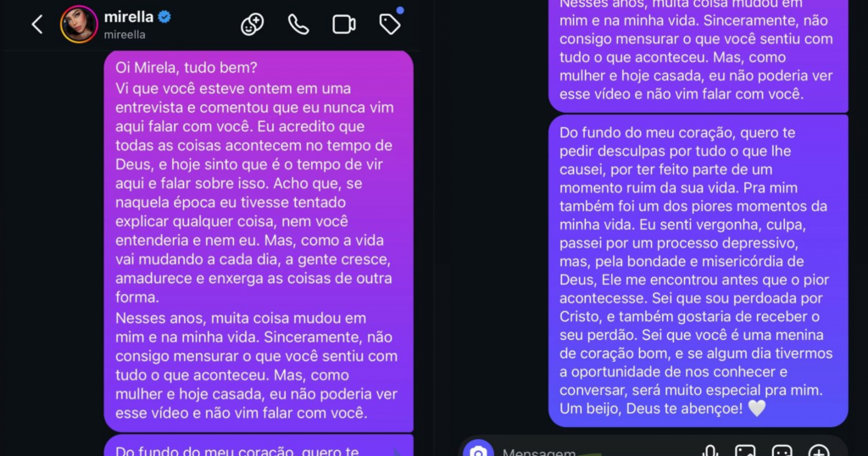Tap the plus icon for more options

pyautogui.click(x=819, y=450)
